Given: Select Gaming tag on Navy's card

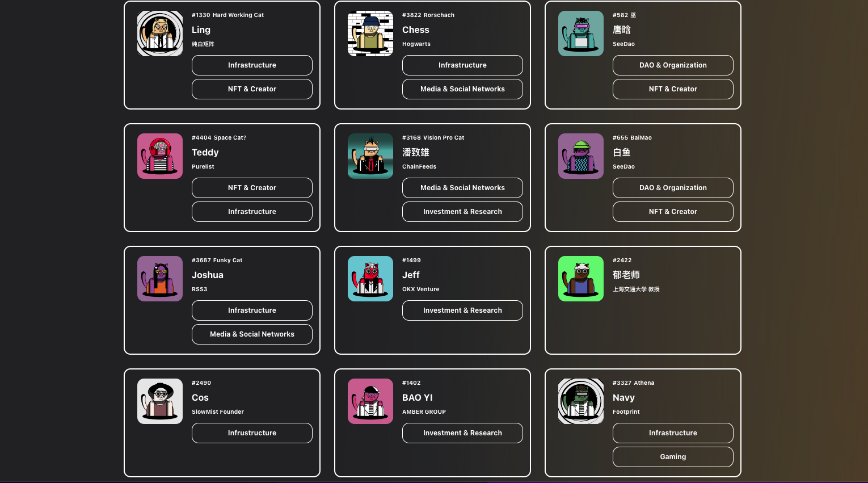Looking at the screenshot, I should click(x=673, y=457).
